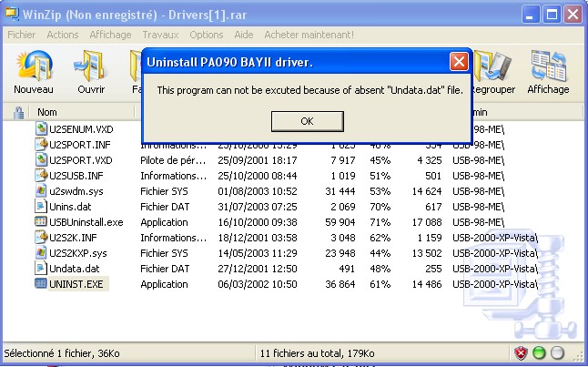Click the U2SUSB.INF file name
This screenshot has height=367, width=588.
(76, 176)
